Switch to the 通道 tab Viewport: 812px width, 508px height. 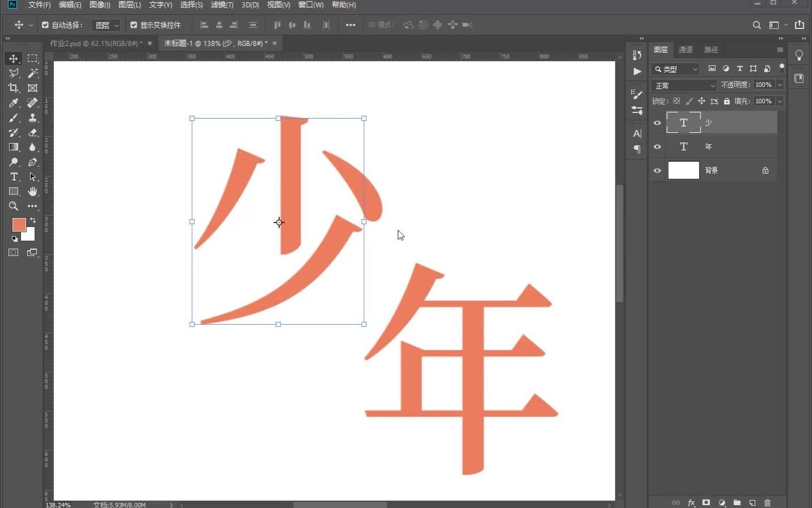pyautogui.click(x=686, y=50)
